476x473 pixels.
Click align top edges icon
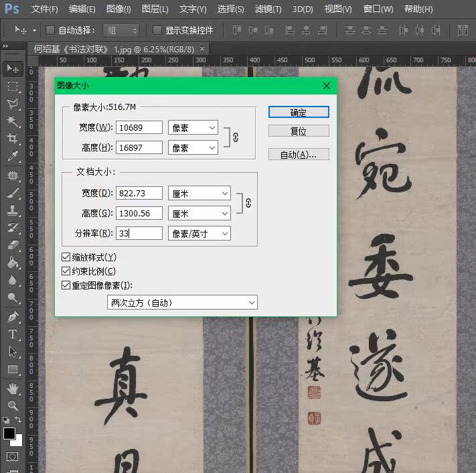pyautogui.click(x=237, y=30)
